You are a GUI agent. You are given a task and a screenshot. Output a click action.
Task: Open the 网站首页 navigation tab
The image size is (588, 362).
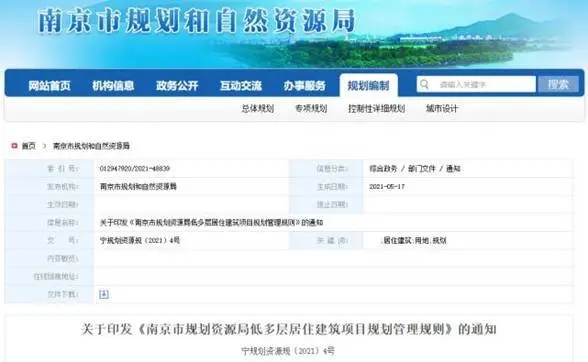pyautogui.click(x=50, y=86)
